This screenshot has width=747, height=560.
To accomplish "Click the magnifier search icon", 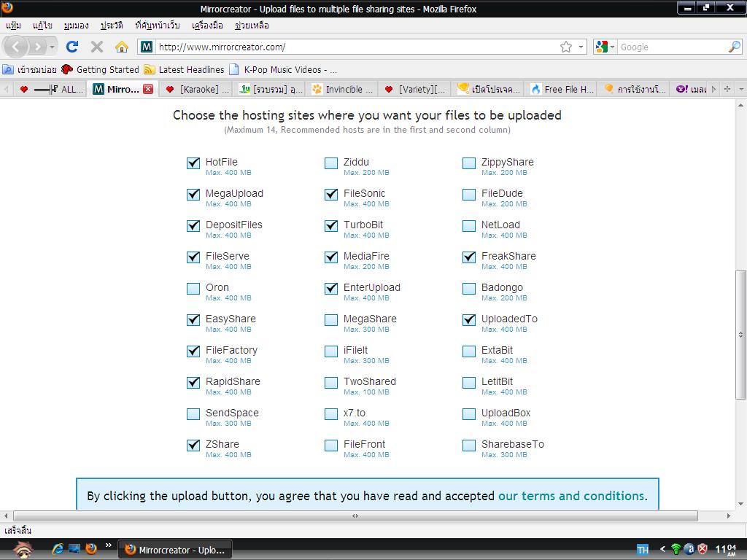I will [734, 47].
